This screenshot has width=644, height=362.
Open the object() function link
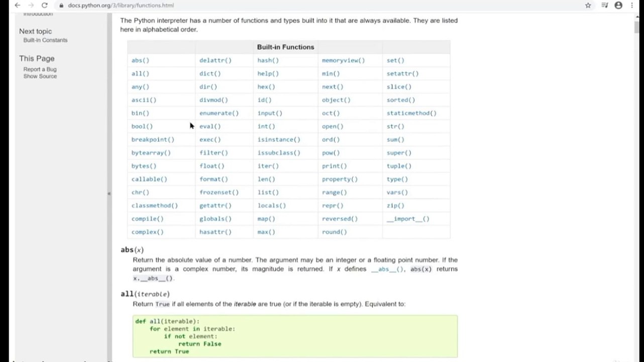(336, 100)
